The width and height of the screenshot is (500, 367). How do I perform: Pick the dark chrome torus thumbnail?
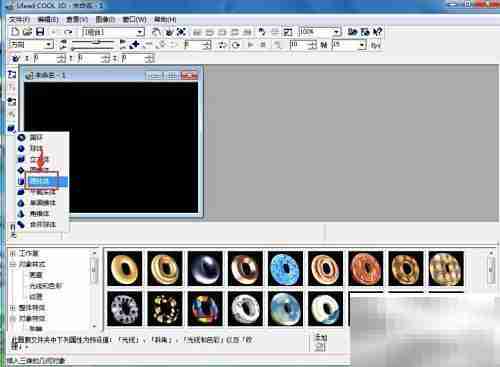(x=205, y=269)
